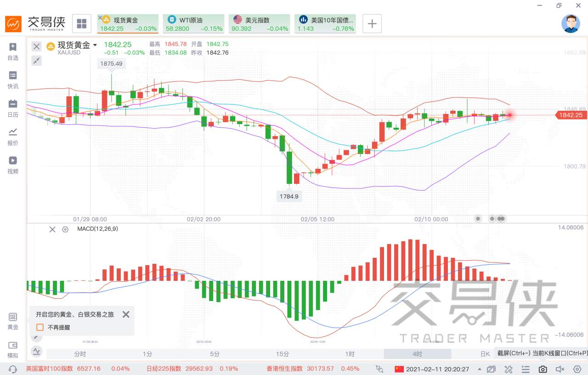The width and height of the screenshot is (588, 375).
Task: Take a screenshot with the camera icon
Action: pyautogui.click(x=543, y=369)
